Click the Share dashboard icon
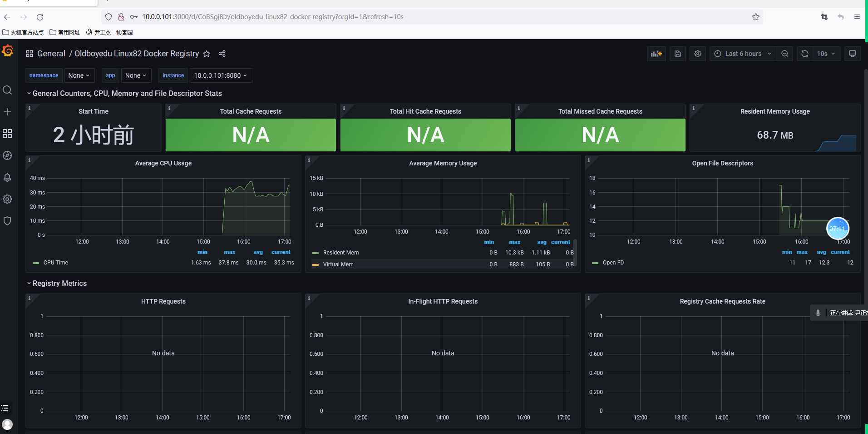The image size is (868, 434). click(x=222, y=54)
